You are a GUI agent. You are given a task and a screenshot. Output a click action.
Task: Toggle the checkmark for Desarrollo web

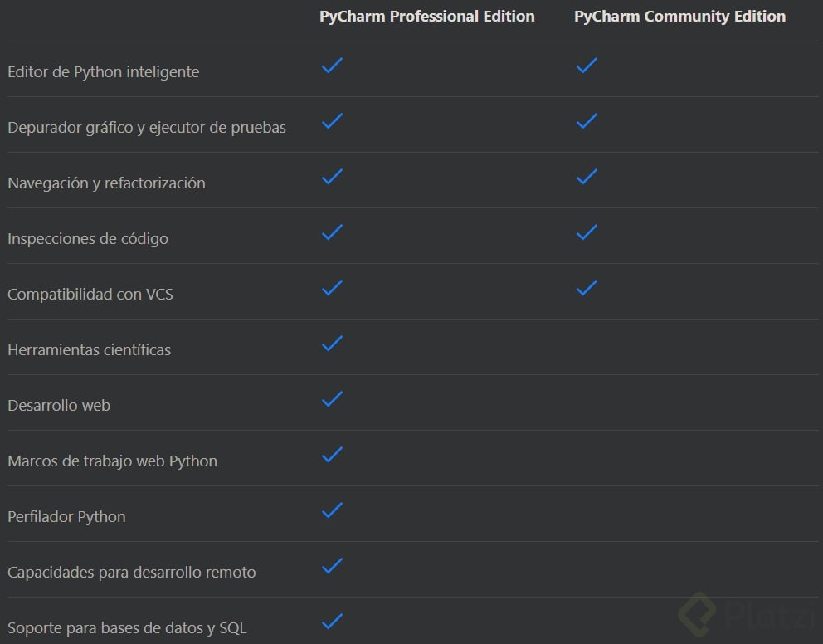pos(332,399)
